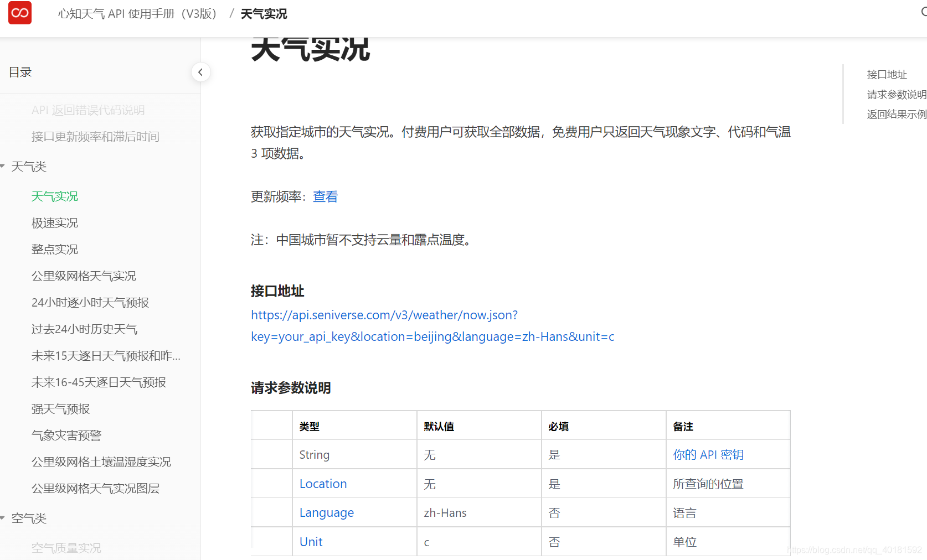Open 公里级网格土壤温湿度实况 page
927x560 pixels.
(101, 462)
